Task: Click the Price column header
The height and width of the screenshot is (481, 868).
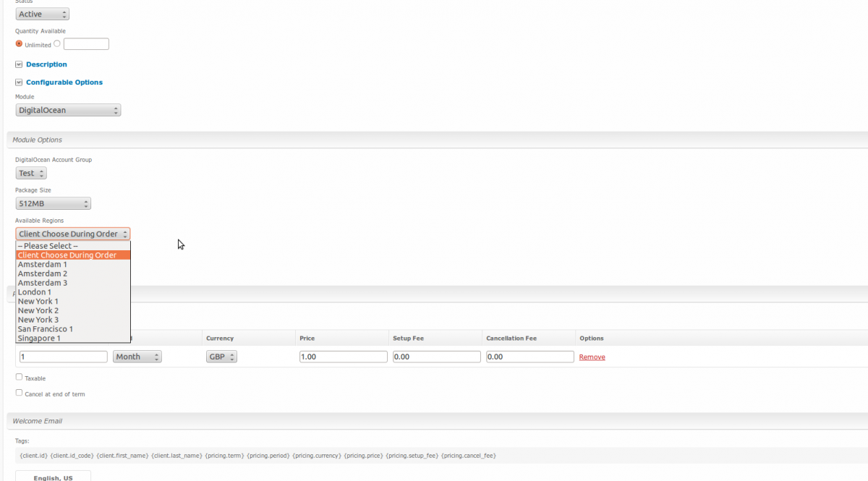Action: [x=307, y=338]
